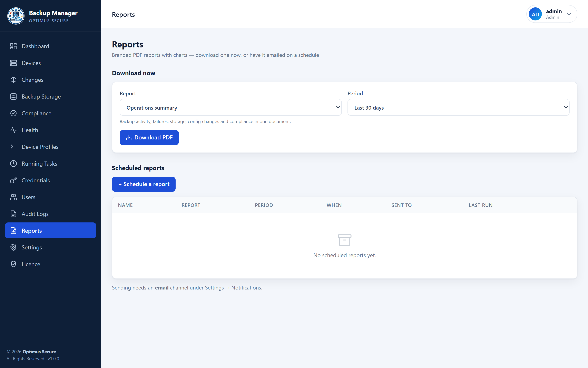This screenshot has width=588, height=368.
Task: Click the Download PDF button
Action: point(149,138)
